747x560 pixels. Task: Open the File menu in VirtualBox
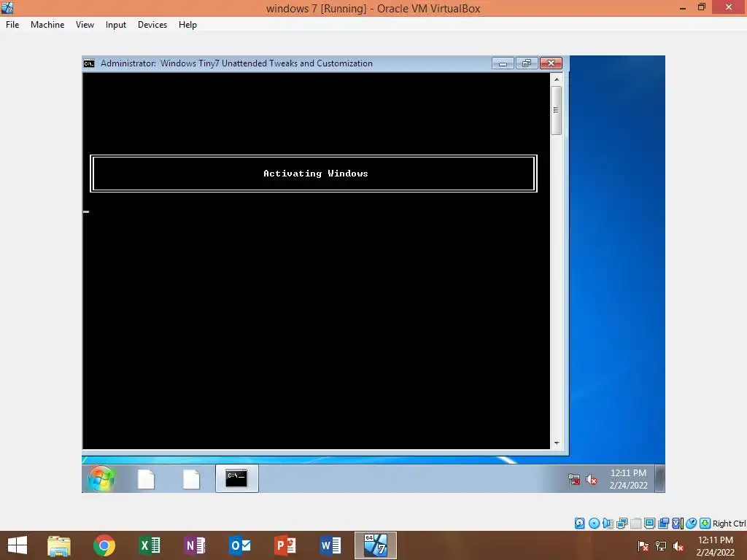(12, 25)
